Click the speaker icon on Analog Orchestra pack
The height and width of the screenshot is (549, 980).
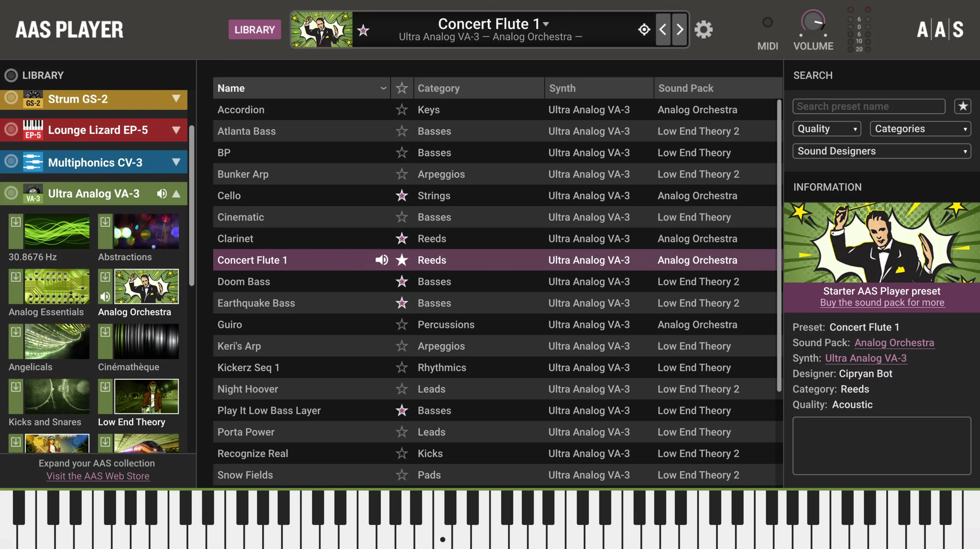coord(105,297)
